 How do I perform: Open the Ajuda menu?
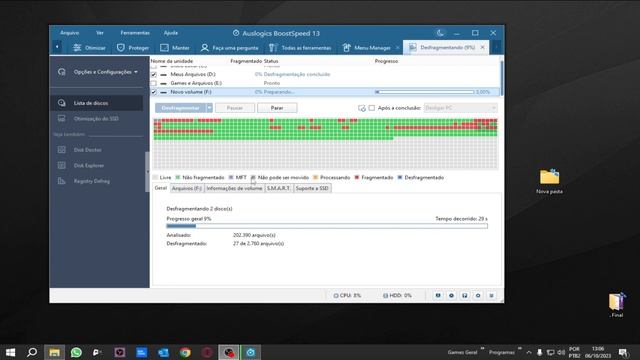171,33
